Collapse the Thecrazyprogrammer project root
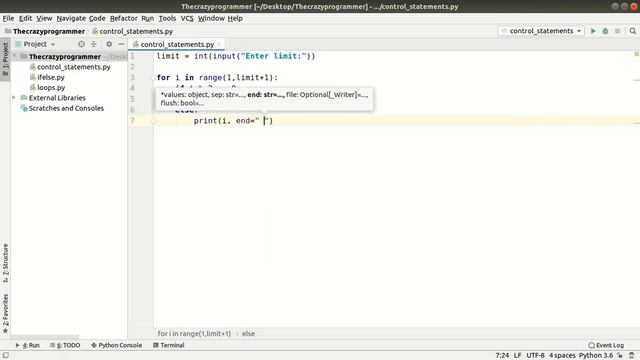This screenshot has height=360, width=640. click(15, 56)
